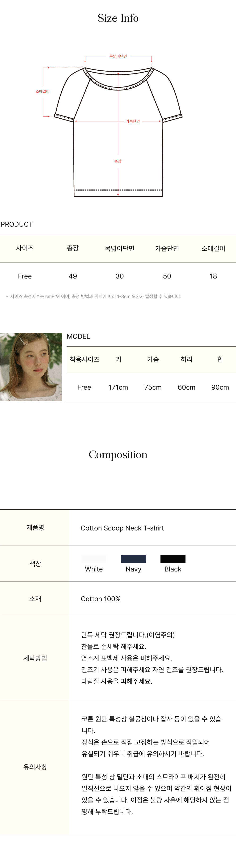Click the 세탁방법 row label
The height and width of the screenshot is (868, 236).
tap(35, 658)
